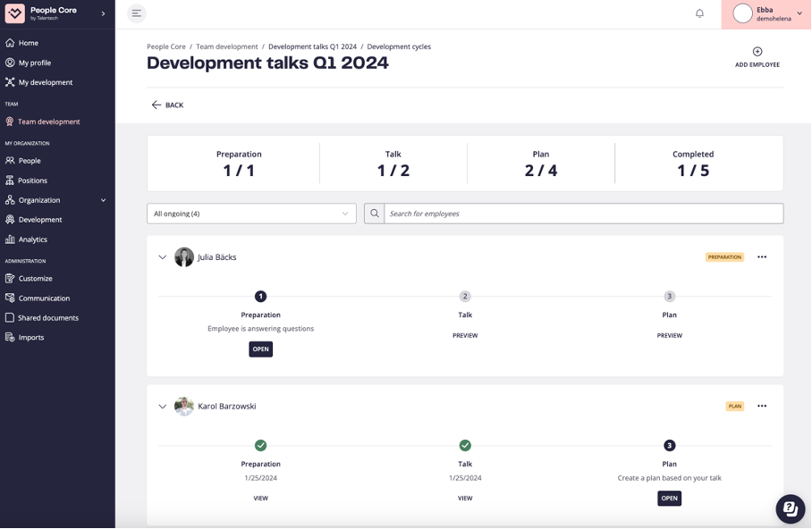Open Shared documents in sidebar
812x529 pixels.
click(47, 318)
